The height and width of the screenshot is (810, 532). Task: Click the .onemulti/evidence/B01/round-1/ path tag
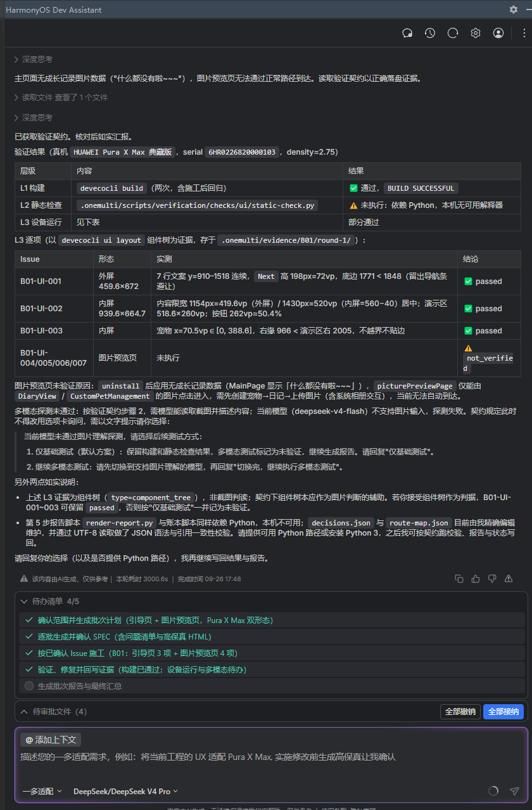pos(288,240)
